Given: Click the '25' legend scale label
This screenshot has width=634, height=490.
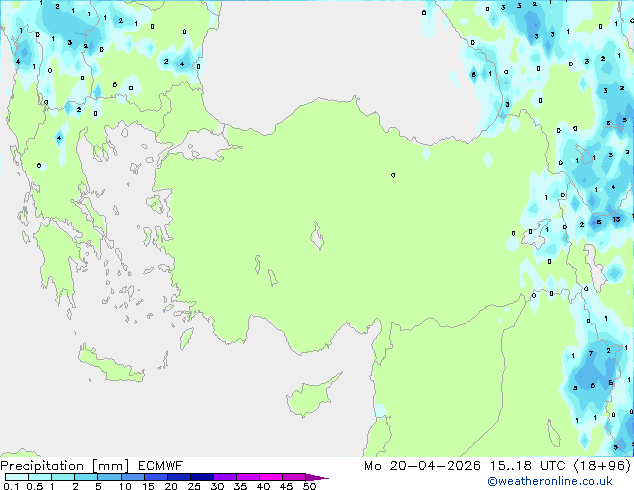Looking at the screenshot, I should click(x=194, y=486).
